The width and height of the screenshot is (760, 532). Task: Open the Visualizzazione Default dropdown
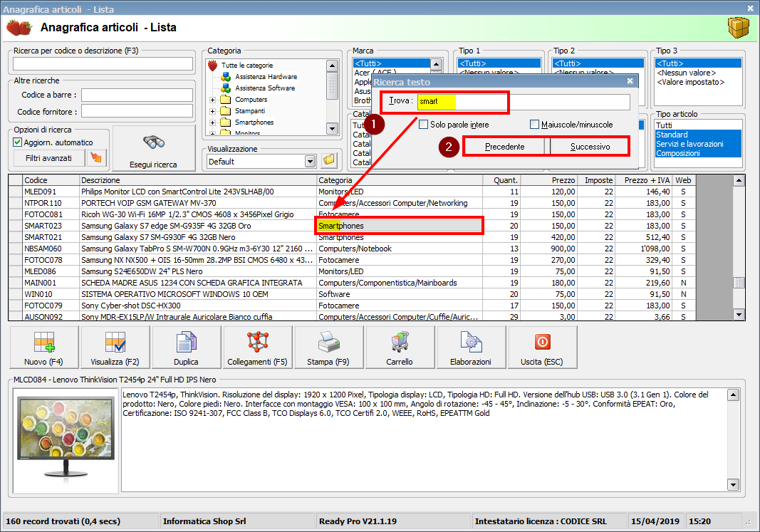(x=310, y=162)
